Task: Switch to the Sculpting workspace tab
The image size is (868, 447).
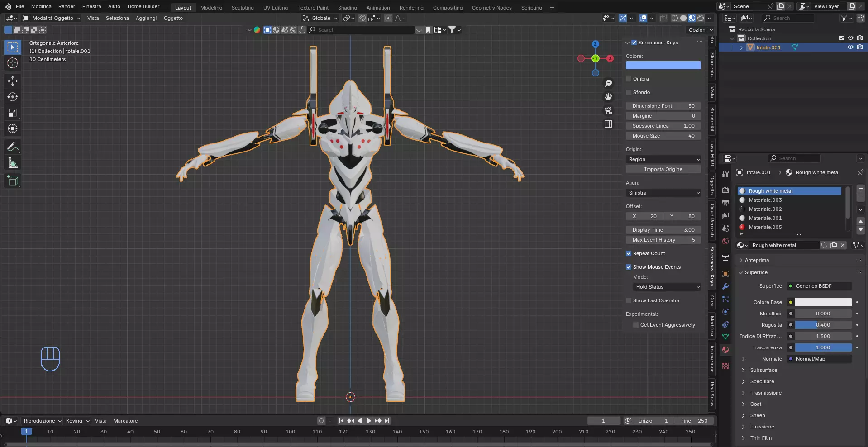Action: click(243, 8)
